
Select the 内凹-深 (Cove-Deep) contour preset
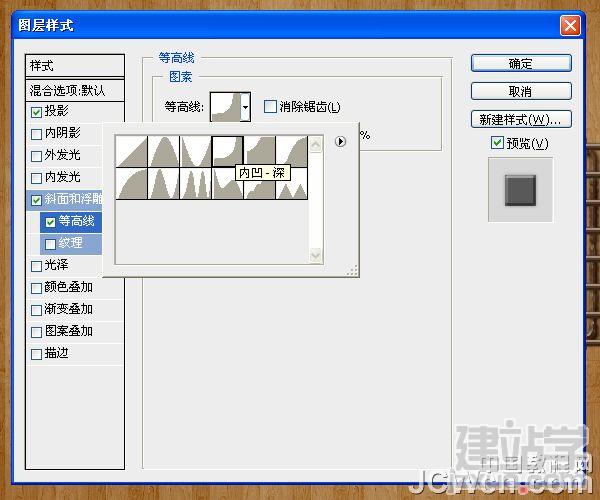pos(227,151)
